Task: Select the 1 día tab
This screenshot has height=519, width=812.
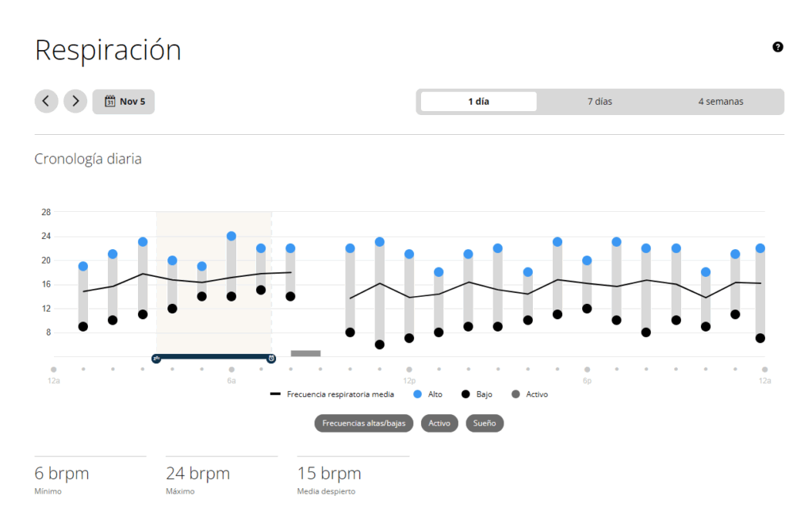Action: coord(478,102)
